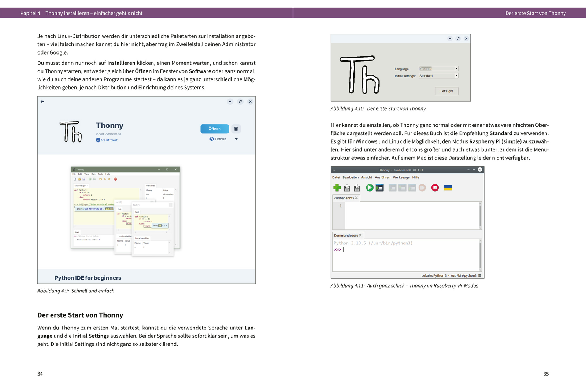Open the Ausführen menu
The width and height of the screenshot is (586, 392).
coord(382,177)
